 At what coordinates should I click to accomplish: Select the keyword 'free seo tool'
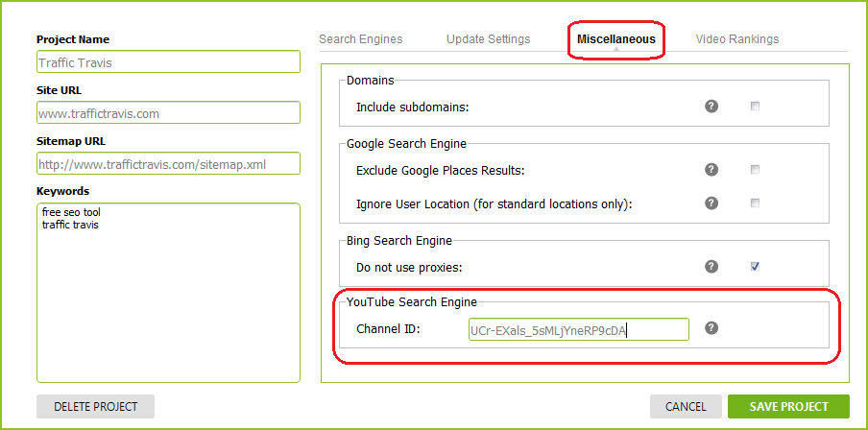(x=71, y=212)
